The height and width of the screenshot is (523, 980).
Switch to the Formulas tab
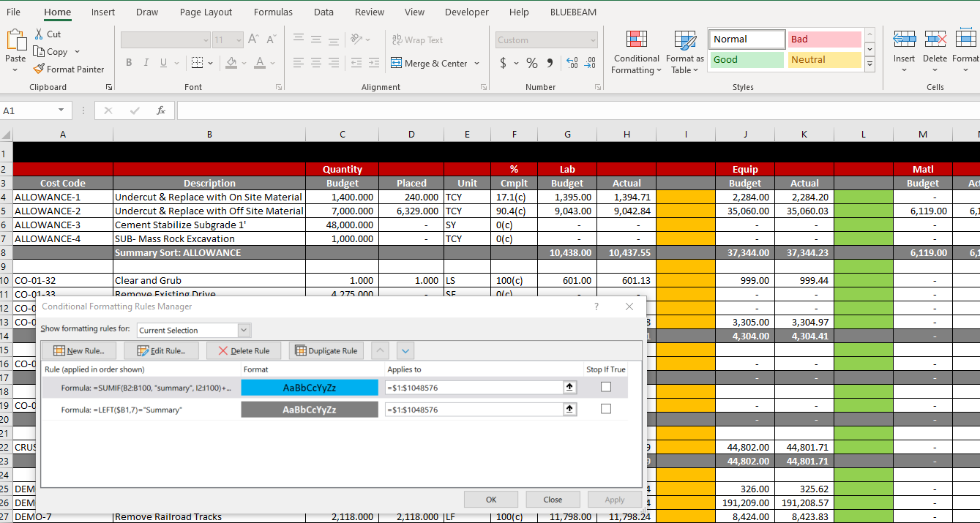click(273, 12)
